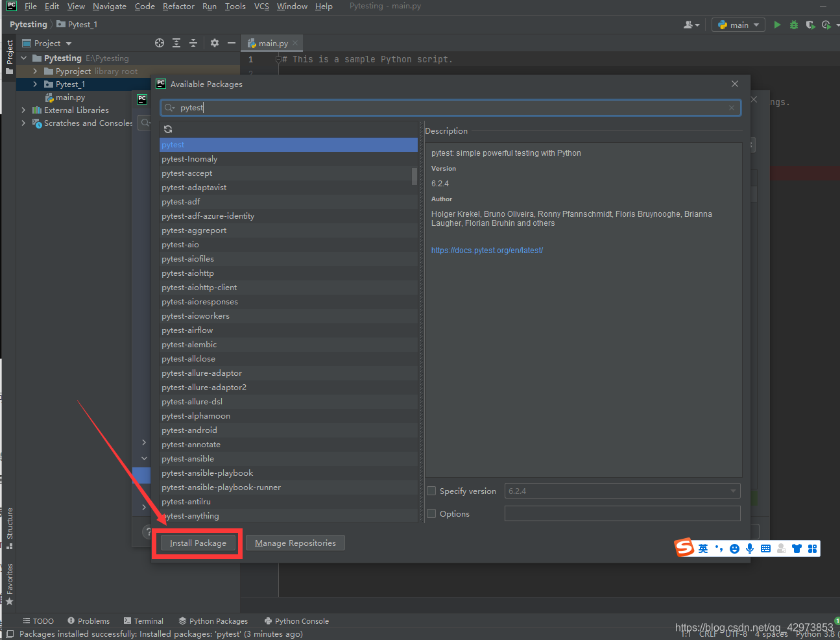Toggle Sogou punctuation mode icon

[x=719, y=548]
